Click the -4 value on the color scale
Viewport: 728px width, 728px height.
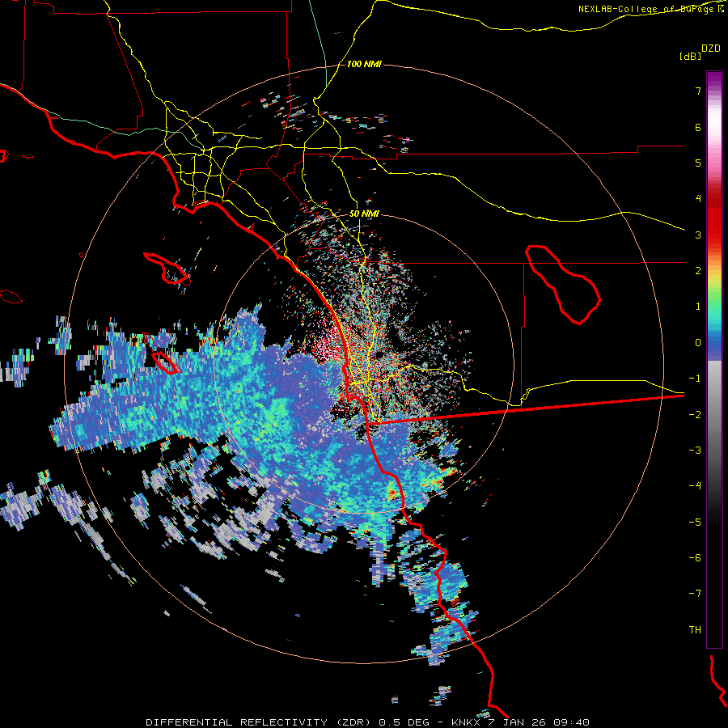pyautogui.click(x=695, y=486)
